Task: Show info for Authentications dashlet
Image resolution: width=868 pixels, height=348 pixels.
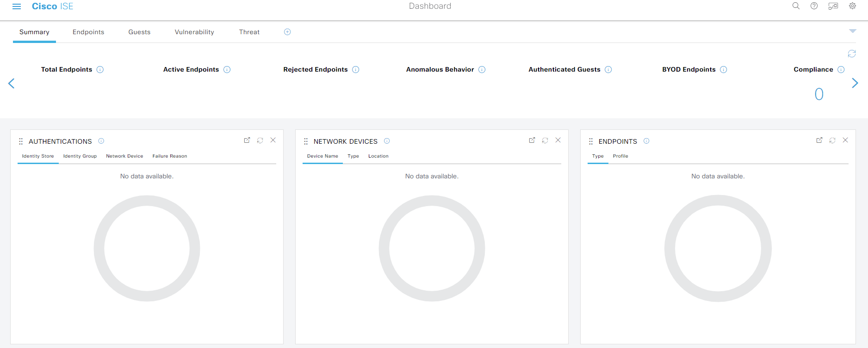Action: pos(101,141)
